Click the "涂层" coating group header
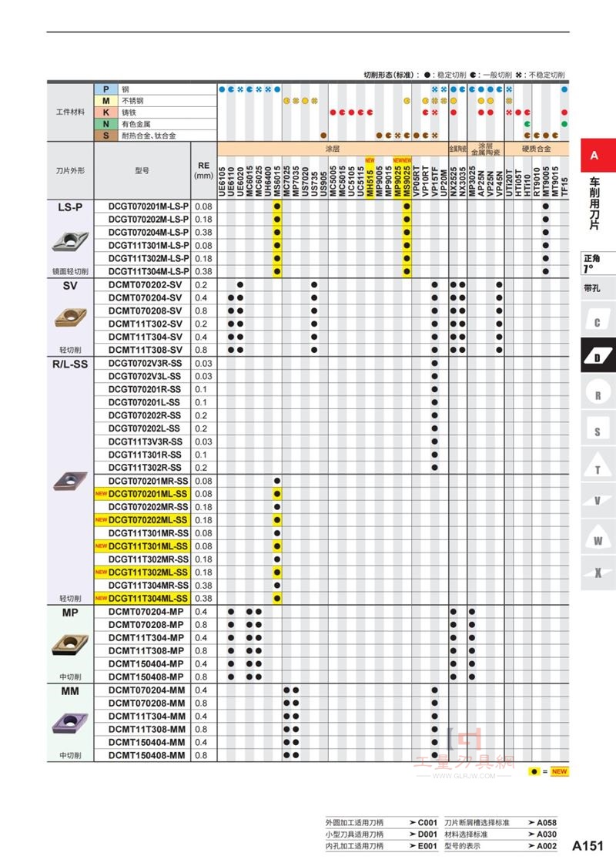This screenshot has height=863, width=616. point(333,149)
